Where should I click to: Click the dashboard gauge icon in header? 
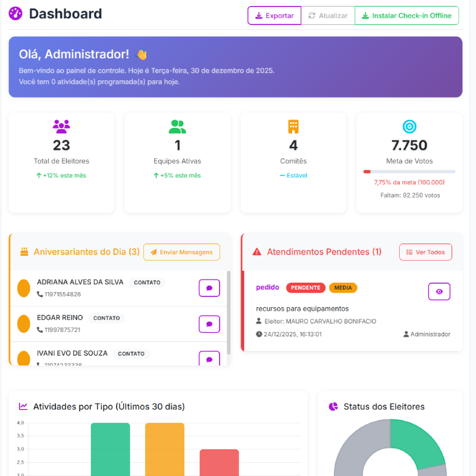click(16, 14)
